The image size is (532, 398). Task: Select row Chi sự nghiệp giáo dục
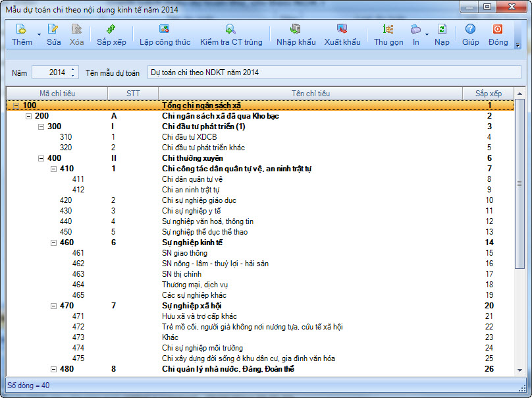point(260,200)
